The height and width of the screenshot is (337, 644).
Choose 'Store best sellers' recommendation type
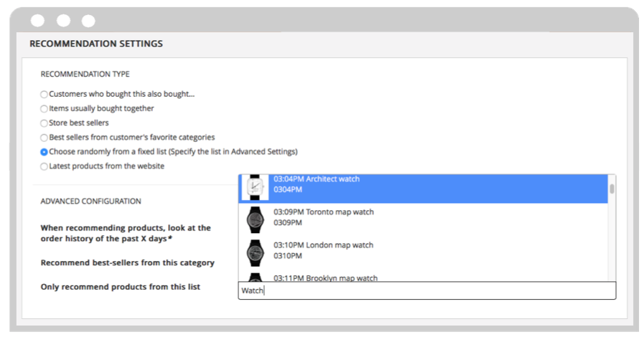44,123
